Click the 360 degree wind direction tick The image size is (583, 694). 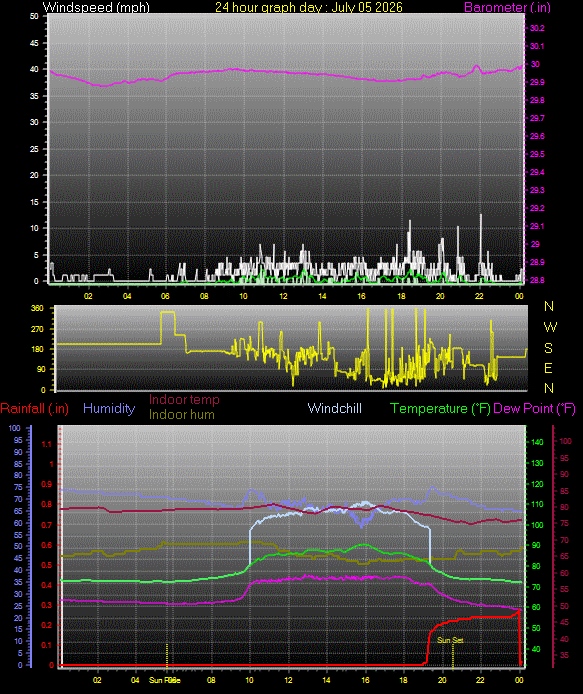pyautogui.click(x=37, y=308)
